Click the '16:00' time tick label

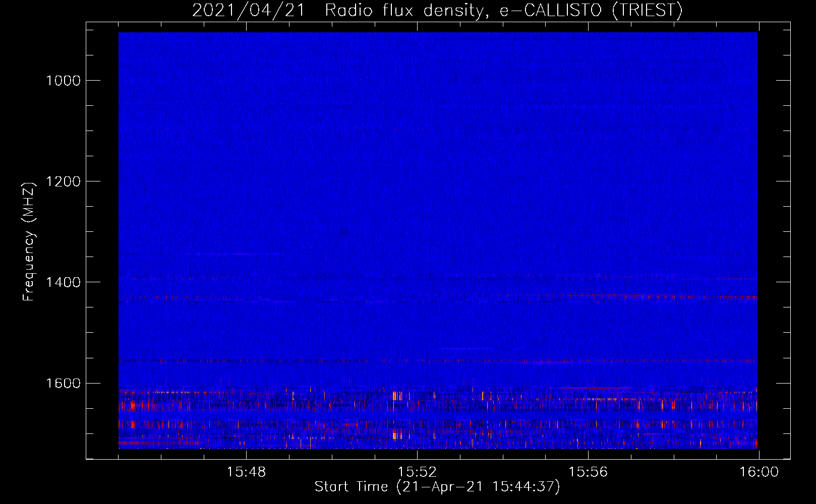click(759, 472)
